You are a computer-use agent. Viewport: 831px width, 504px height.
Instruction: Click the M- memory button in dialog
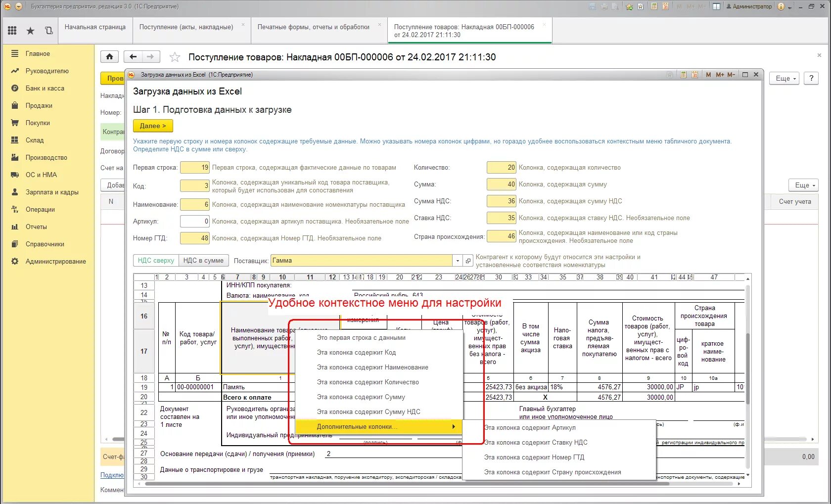pos(731,75)
